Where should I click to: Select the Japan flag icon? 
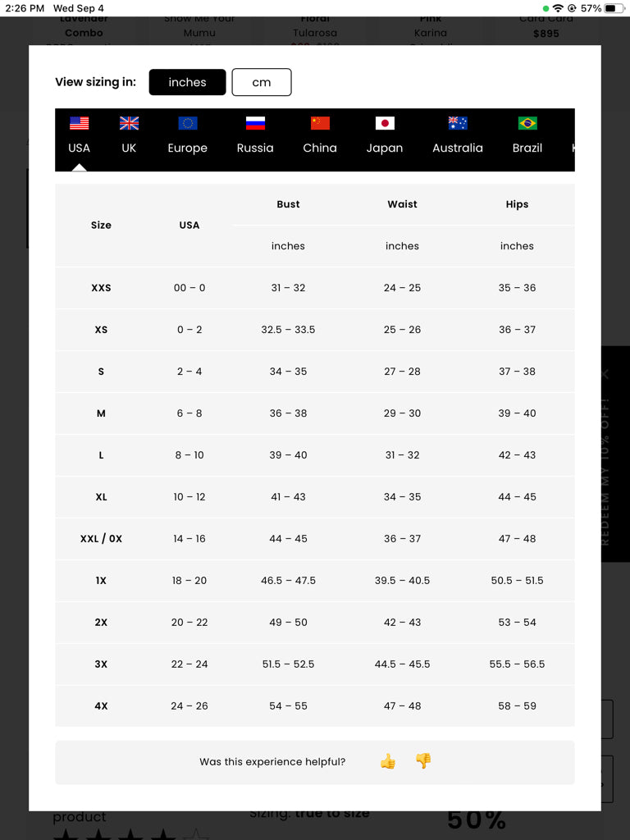tap(385, 123)
